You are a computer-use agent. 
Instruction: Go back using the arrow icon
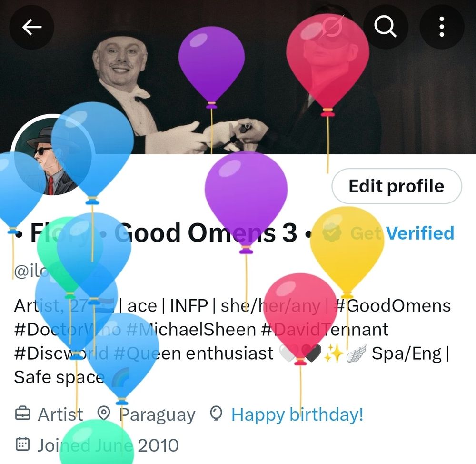tap(31, 27)
